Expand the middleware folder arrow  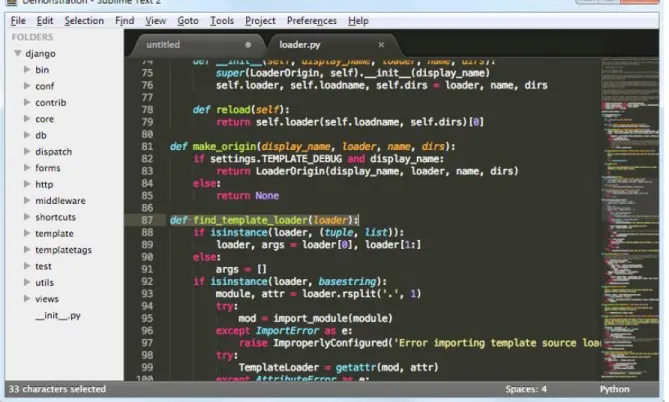pos(27,200)
